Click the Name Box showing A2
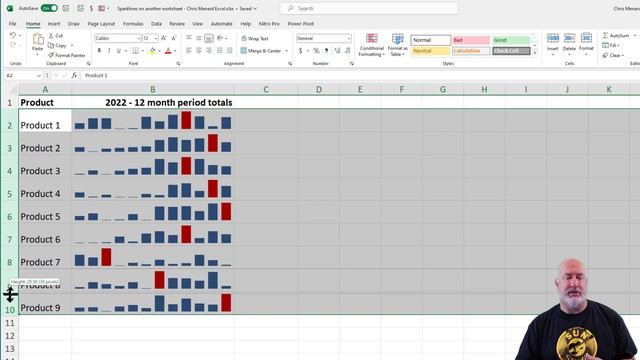Image resolution: width=640 pixels, height=360 pixels. click(23, 76)
